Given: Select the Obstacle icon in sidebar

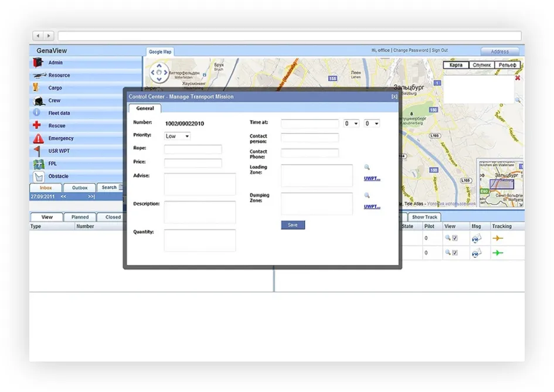Looking at the screenshot, I should pos(39,176).
